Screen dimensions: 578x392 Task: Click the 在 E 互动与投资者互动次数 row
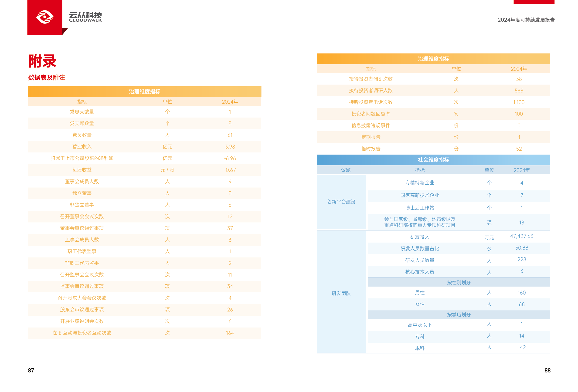(x=82, y=333)
